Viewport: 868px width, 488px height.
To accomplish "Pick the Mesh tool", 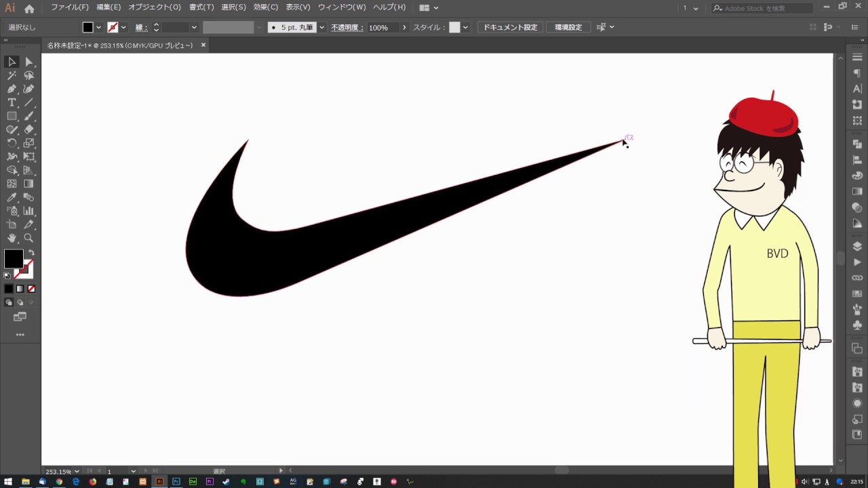I will tap(12, 184).
